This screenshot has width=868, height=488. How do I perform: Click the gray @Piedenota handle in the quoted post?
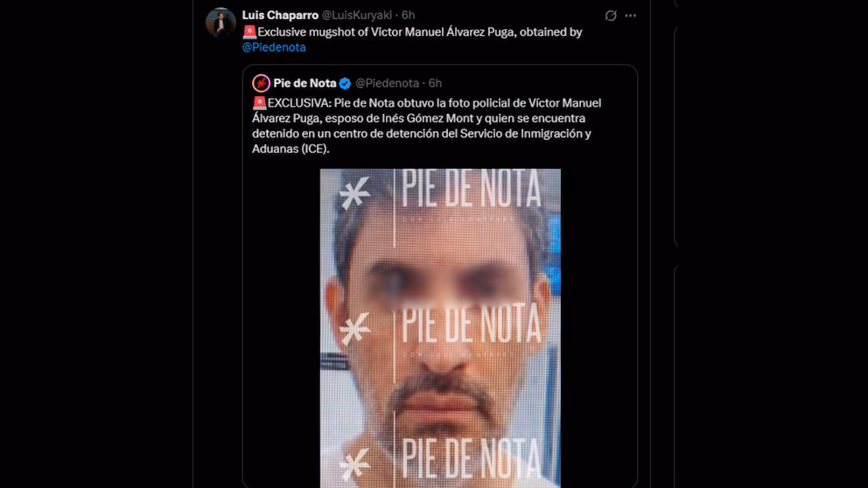point(387,83)
